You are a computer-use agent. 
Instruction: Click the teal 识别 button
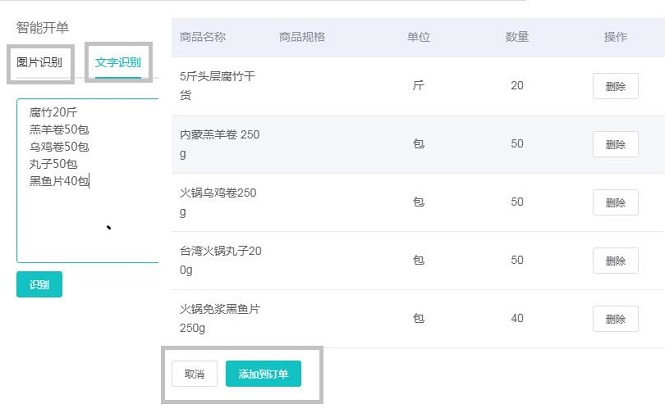[x=39, y=284]
